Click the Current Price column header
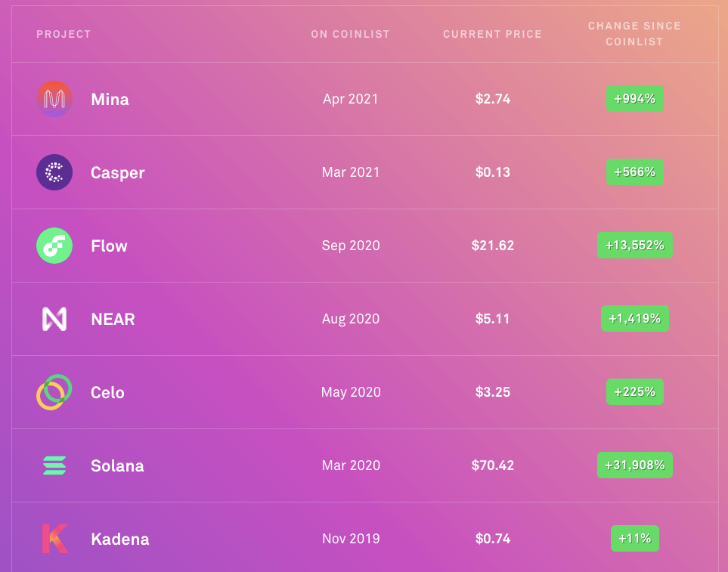728x572 pixels. pos(492,34)
